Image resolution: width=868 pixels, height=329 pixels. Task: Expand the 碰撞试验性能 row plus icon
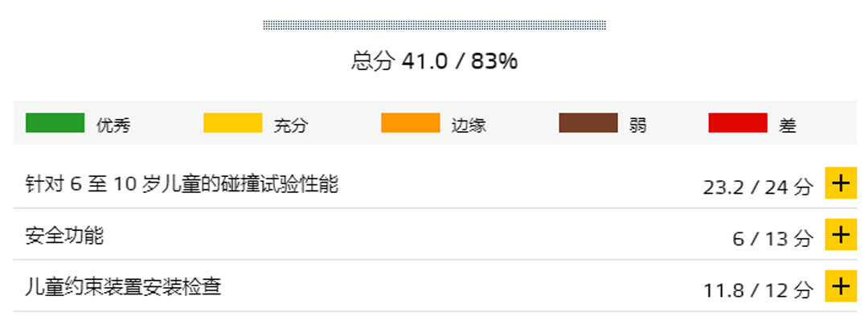tap(840, 184)
